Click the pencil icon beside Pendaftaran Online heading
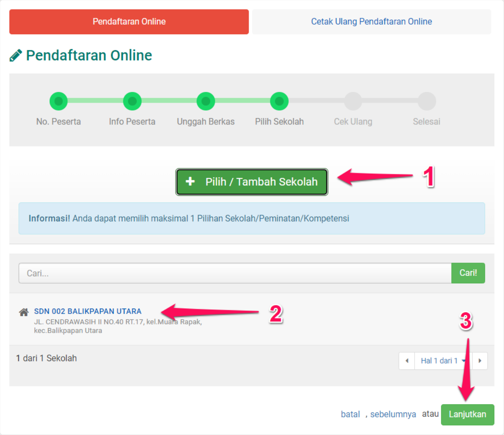The image size is (504, 435). point(16,56)
